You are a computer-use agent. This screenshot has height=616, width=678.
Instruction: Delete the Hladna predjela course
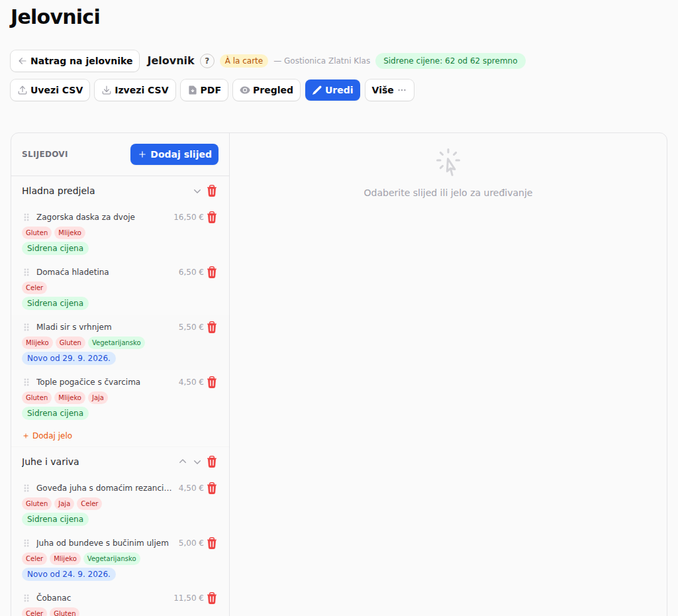212,191
